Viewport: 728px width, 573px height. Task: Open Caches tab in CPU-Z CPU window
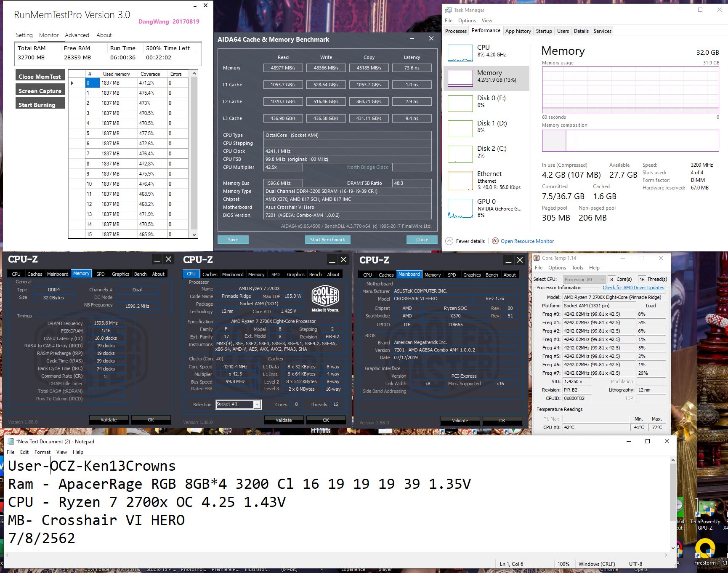210,275
